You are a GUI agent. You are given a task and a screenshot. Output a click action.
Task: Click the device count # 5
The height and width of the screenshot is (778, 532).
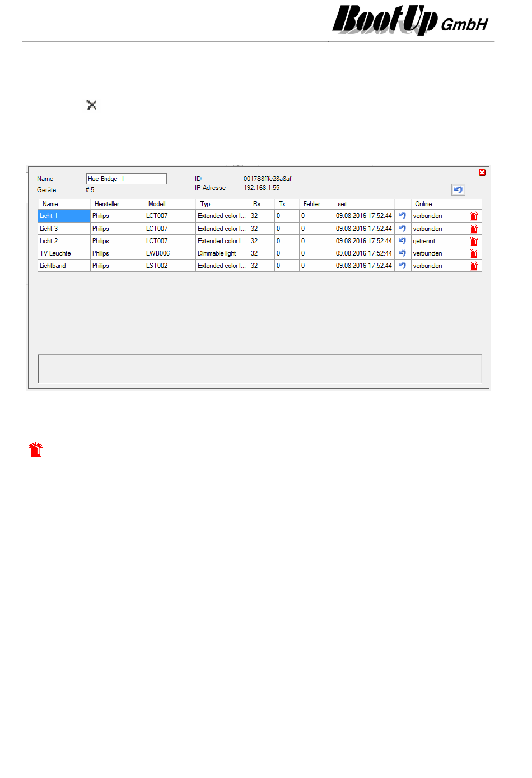point(90,190)
